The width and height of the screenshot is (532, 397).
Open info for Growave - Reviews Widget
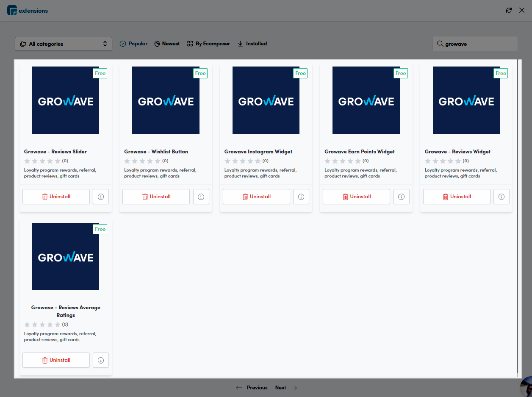click(502, 197)
